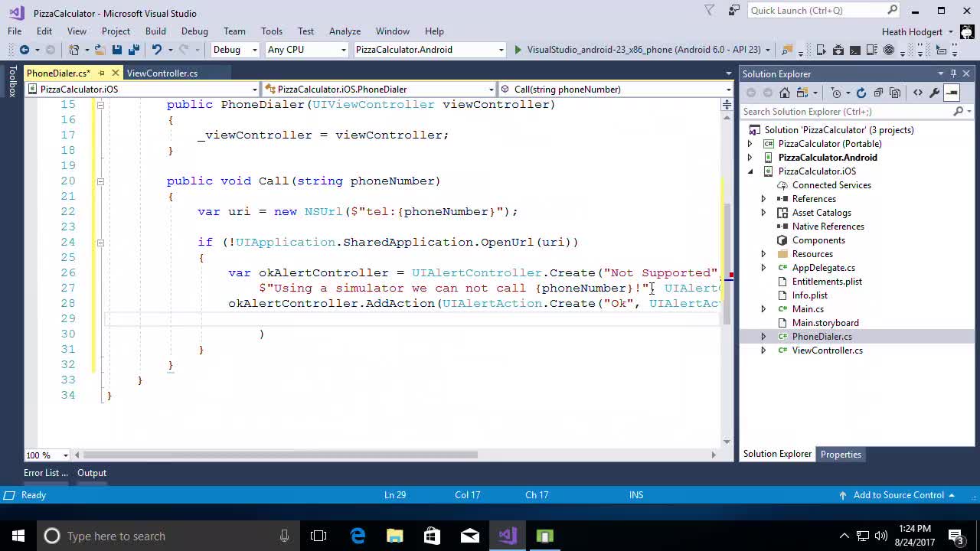Screen dimensions: 980x551
Task: Toggle Preview Selected Items in Solution Explorer
Action: [x=951, y=92]
